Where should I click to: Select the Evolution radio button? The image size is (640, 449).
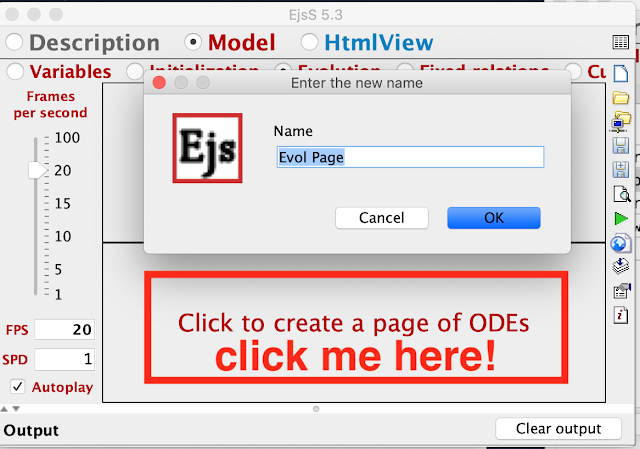click(x=282, y=69)
